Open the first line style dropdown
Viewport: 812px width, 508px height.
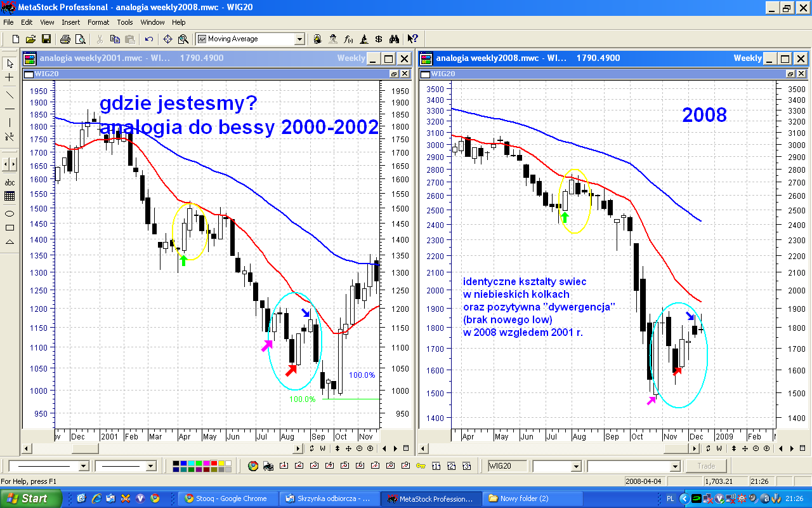coord(83,466)
